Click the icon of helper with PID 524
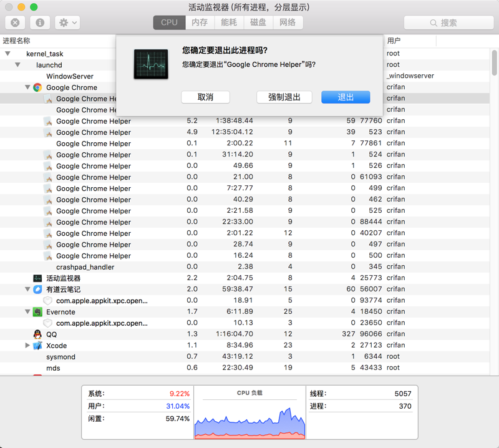The width and height of the screenshot is (499, 448). (x=48, y=155)
